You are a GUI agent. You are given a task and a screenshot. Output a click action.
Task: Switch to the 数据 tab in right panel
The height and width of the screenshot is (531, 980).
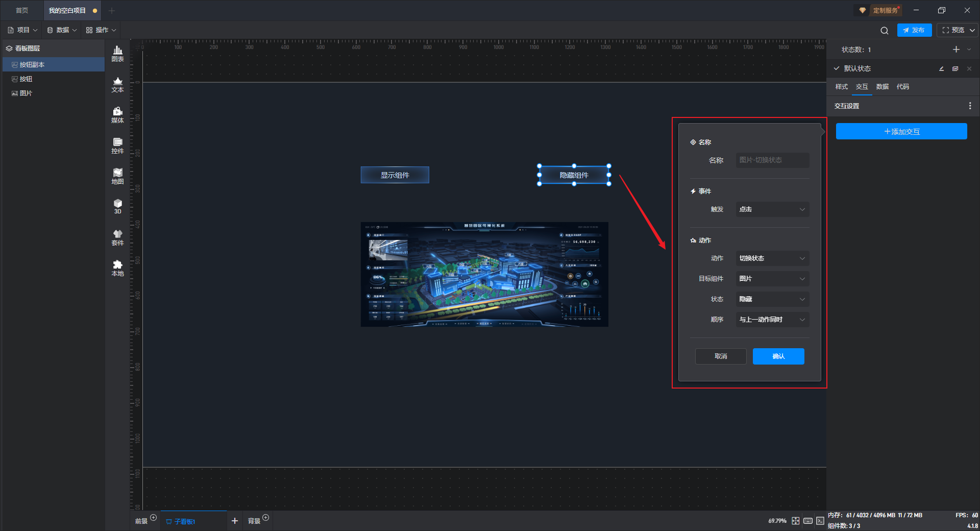(882, 87)
